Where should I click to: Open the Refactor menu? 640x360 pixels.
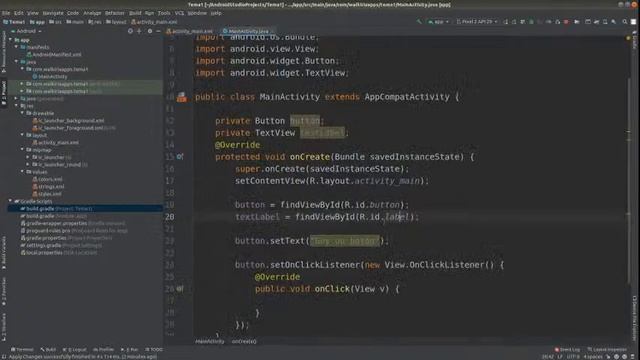click(115, 13)
